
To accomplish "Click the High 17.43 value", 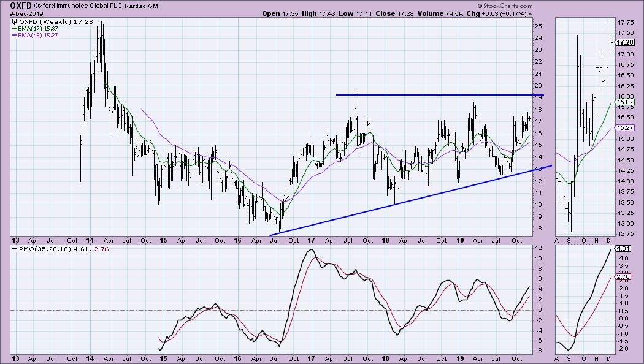I will coord(318,13).
